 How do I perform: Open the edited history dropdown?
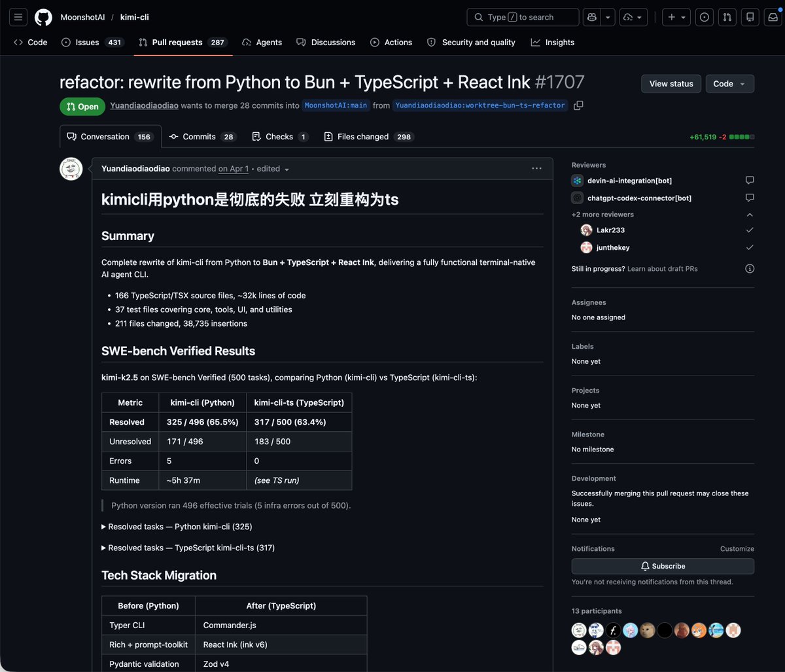click(x=273, y=169)
